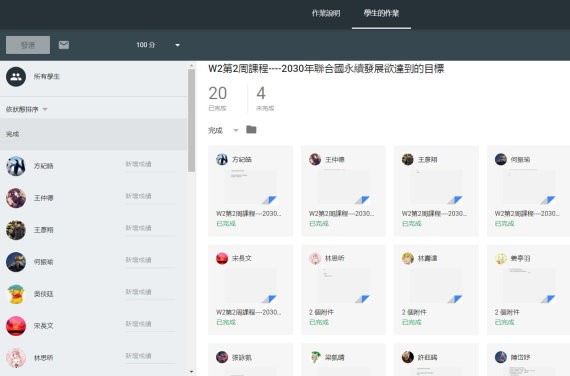Open the Drive folder icon next to 完成
This screenshot has height=376, width=570.
(x=251, y=129)
